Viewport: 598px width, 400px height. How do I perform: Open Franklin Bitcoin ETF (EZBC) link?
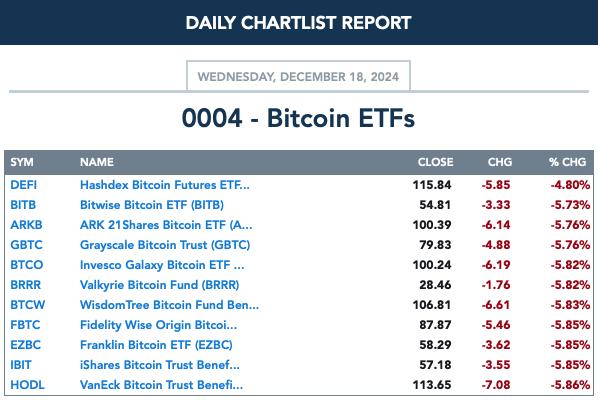point(156,345)
